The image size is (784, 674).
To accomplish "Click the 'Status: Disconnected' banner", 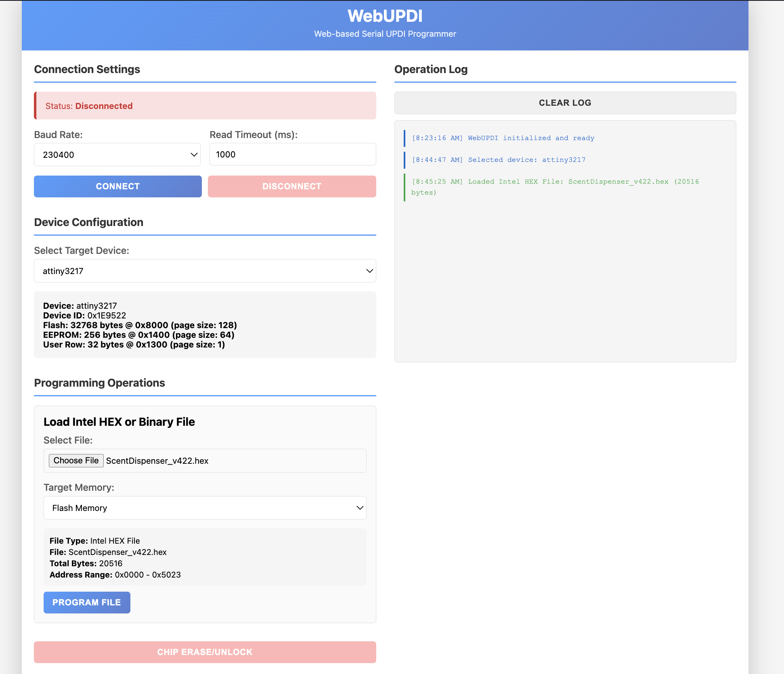I will click(x=205, y=106).
